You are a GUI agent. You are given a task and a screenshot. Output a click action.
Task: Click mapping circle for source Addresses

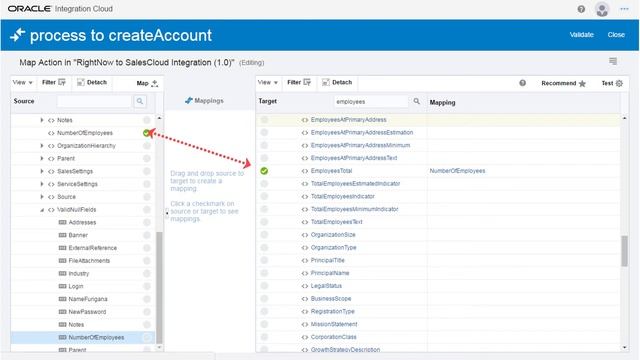(x=147, y=222)
